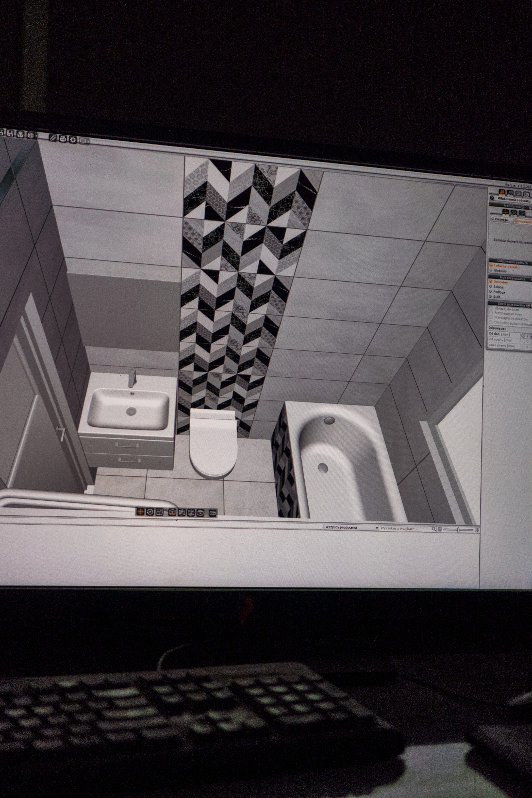Click the large grid thumbnails icon
This screenshot has height=798, width=532.
477,530
